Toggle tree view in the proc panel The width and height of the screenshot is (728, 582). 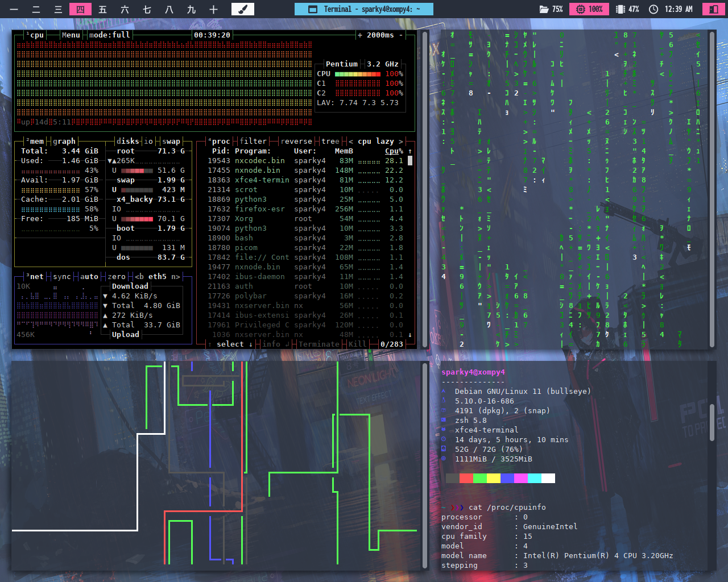tap(330, 142)
